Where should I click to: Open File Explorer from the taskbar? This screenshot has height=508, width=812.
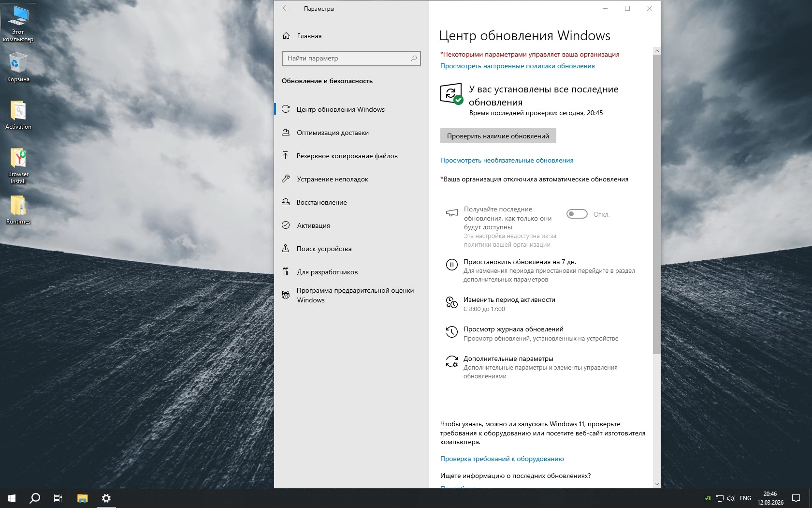click(x=83, y=498)
